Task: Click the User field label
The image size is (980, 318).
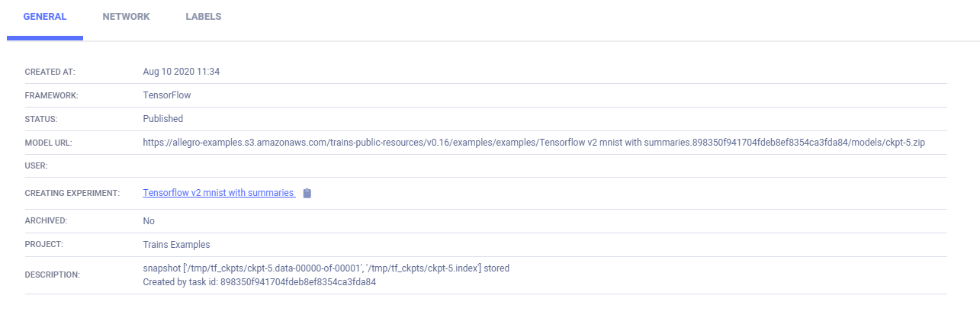Action: (x=37, y=165)
